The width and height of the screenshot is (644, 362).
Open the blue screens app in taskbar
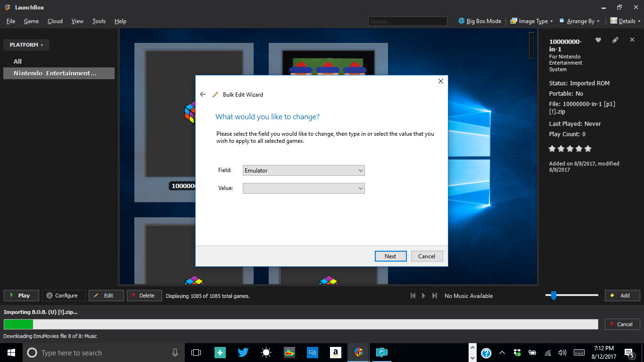coord(312,353)
